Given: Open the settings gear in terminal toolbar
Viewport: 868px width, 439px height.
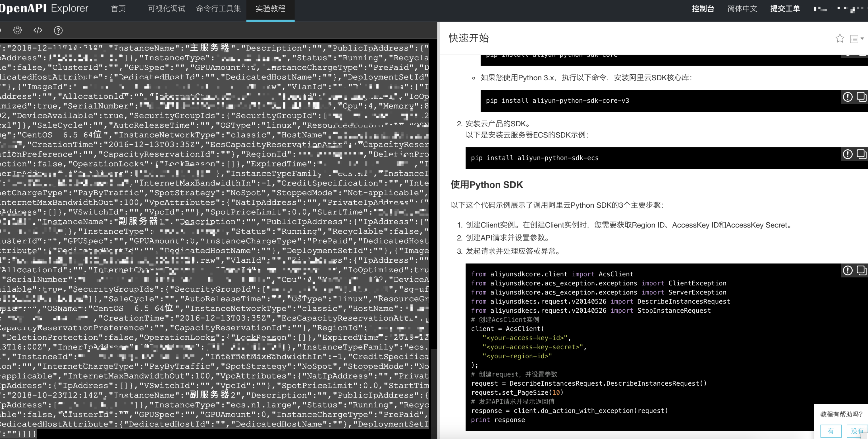Looking at the screenshot, I should click(x=18, y=30).
